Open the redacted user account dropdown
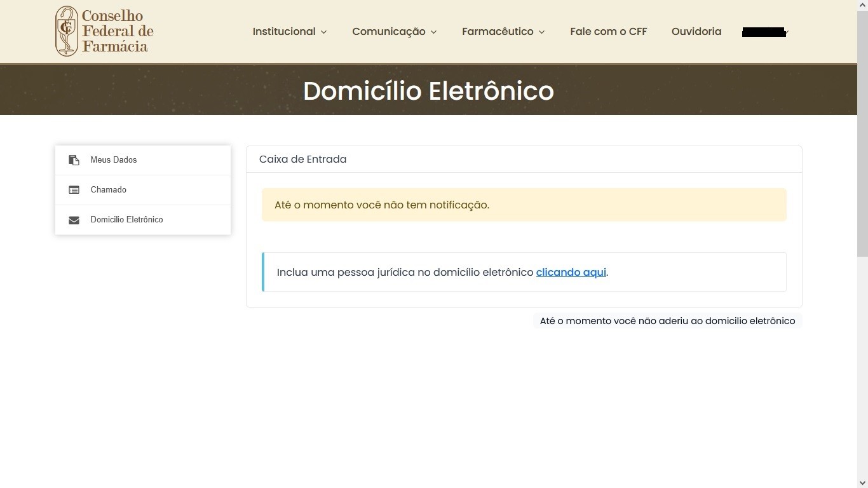Viewport: 868px width, 488px height. [766, 32]
